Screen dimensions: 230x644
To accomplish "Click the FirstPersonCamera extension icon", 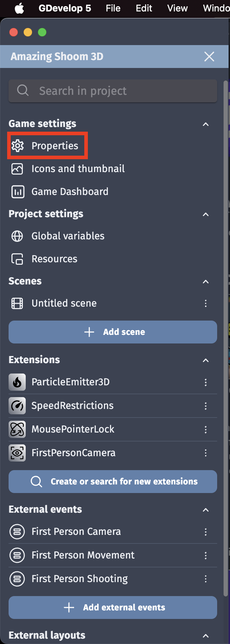I will [x=17, y=453].
